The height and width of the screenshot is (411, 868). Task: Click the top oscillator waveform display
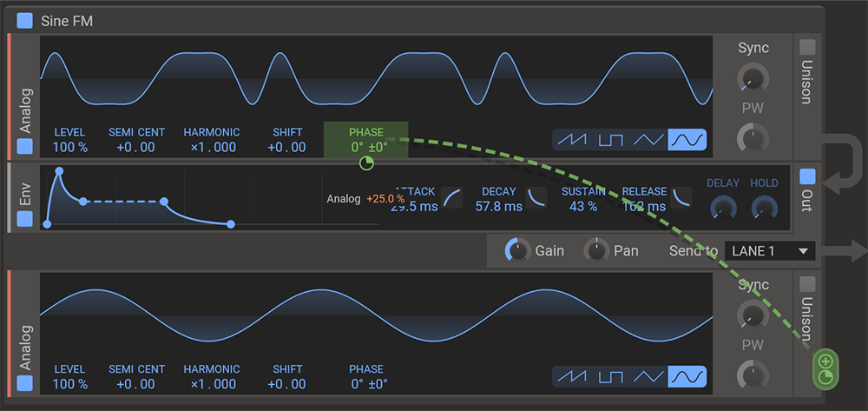click(377, 79)
